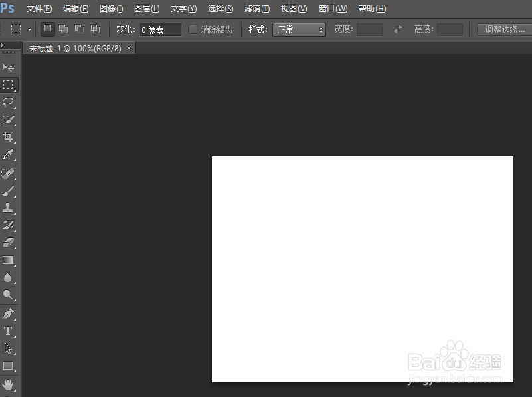
Task: Select the Clone Stamp tool
Action: 8,208
